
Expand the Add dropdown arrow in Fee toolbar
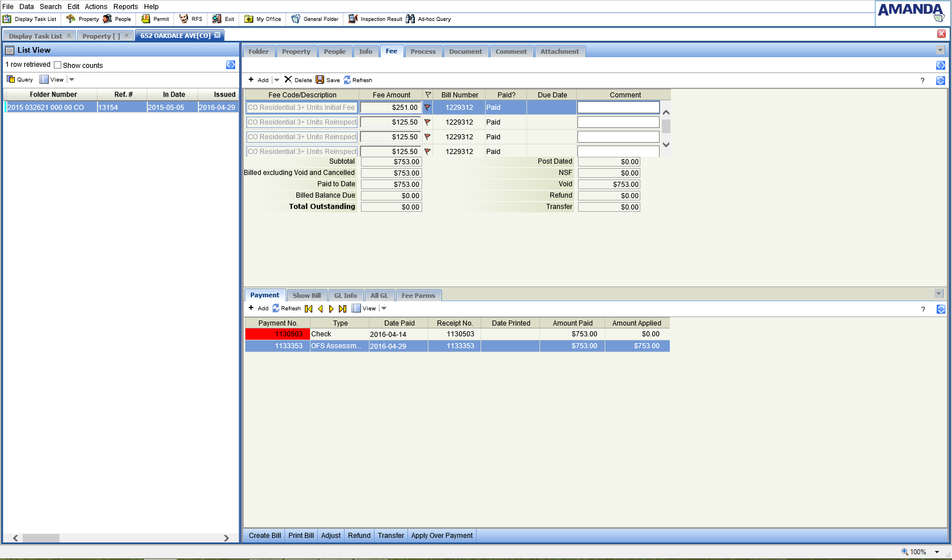point(277,80)
